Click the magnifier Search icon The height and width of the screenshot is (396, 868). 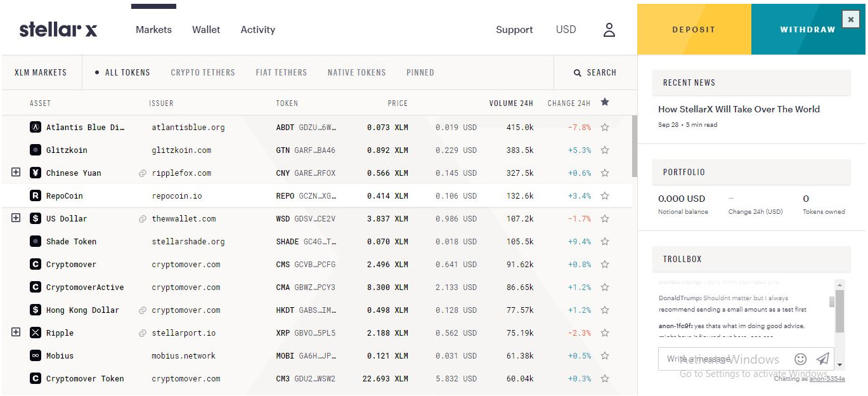(x=578, y=73)
